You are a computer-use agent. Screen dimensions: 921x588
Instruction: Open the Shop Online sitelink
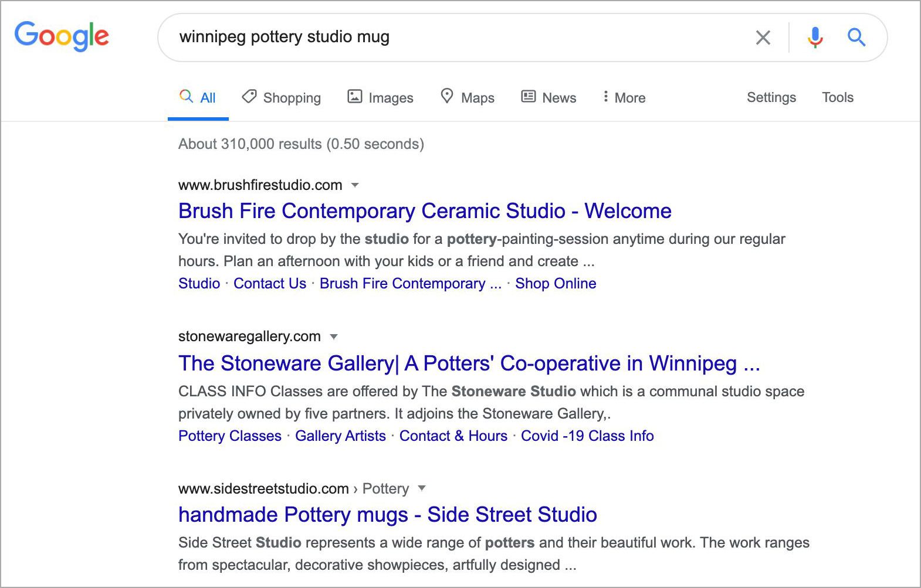(556, 283)
